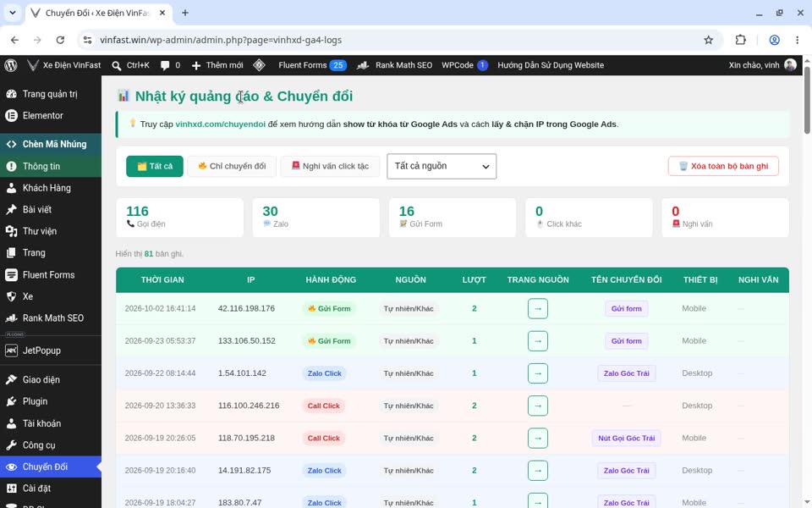Viewport: 812px width, 508px height.
Task: Click Zalo Click badge for 1.54.101.142
Action: pos(324,373)
